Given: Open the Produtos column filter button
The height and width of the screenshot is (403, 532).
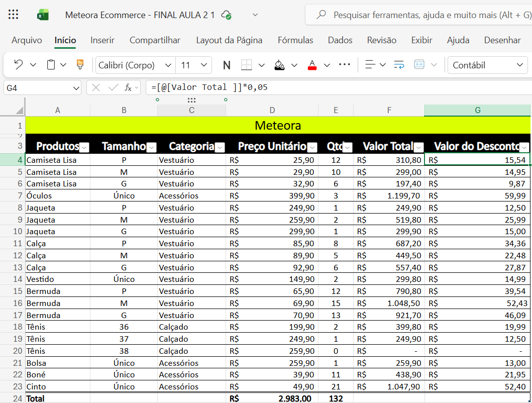Looking at the screenshot, I should [84, 147].
